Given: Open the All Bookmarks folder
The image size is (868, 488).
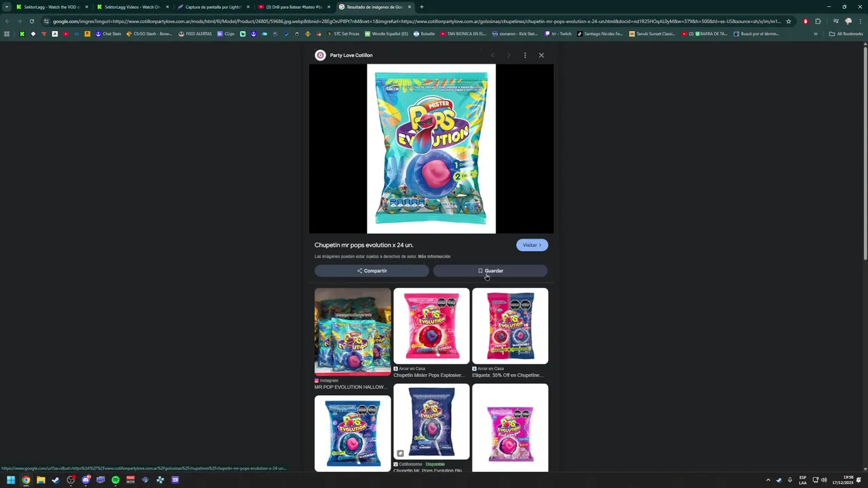Looking at the screenshot, I should (846, 34).
